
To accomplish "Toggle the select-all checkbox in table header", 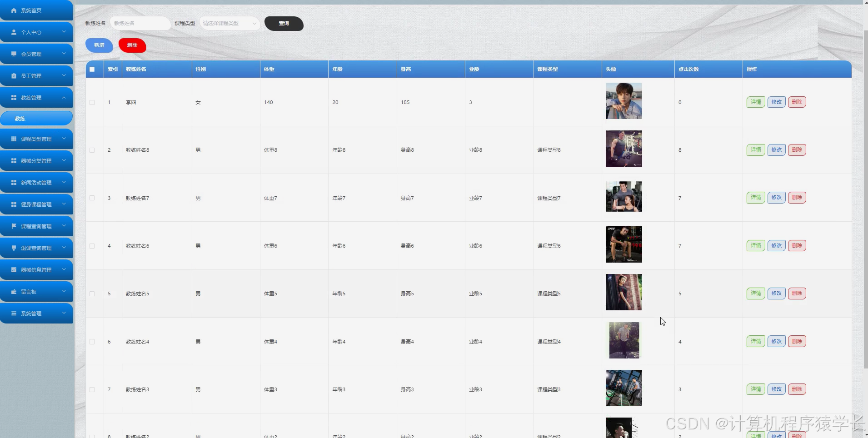I will tap(92, 69).
